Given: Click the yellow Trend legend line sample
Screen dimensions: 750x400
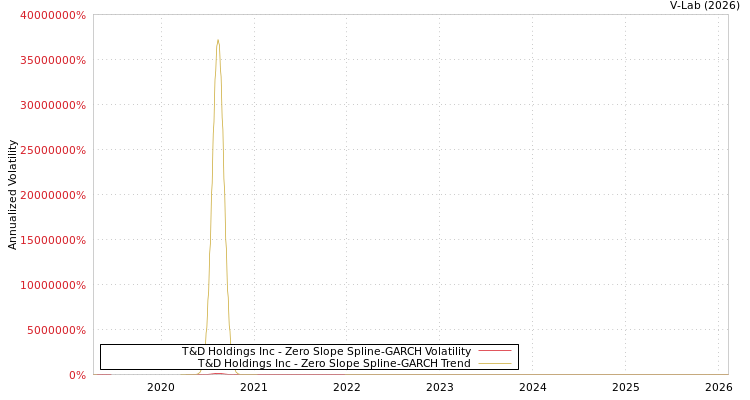Looking at the screenshot, I should click(x=495, y=363).
